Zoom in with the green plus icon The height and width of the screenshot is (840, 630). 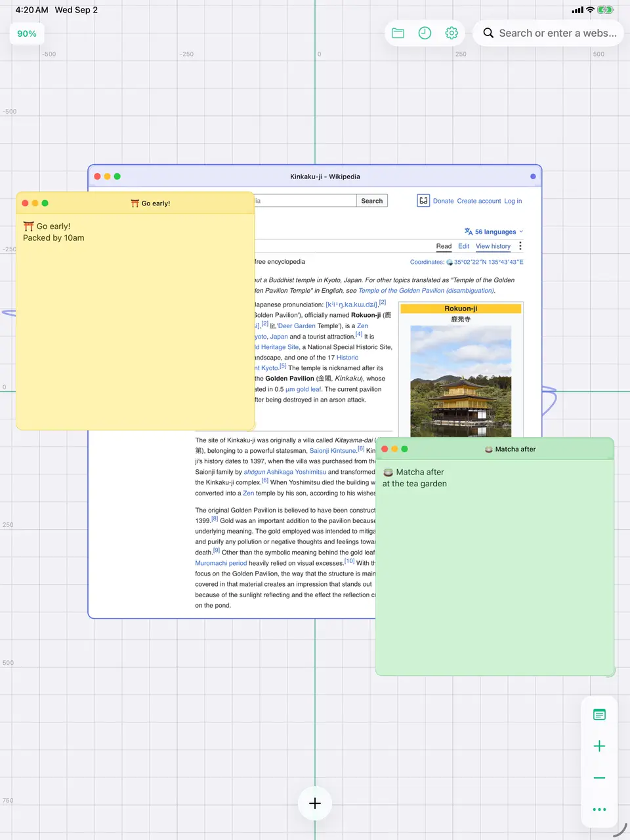[x=599, y=746]
